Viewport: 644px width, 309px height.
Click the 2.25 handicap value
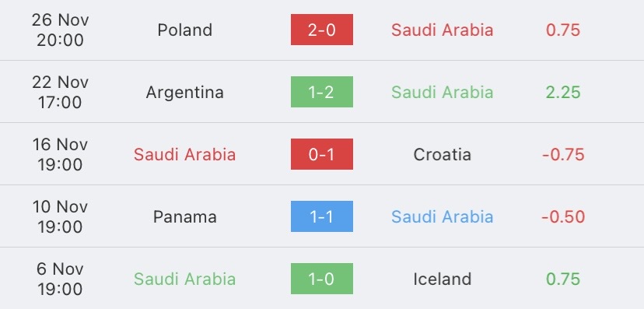pos(563,92)
